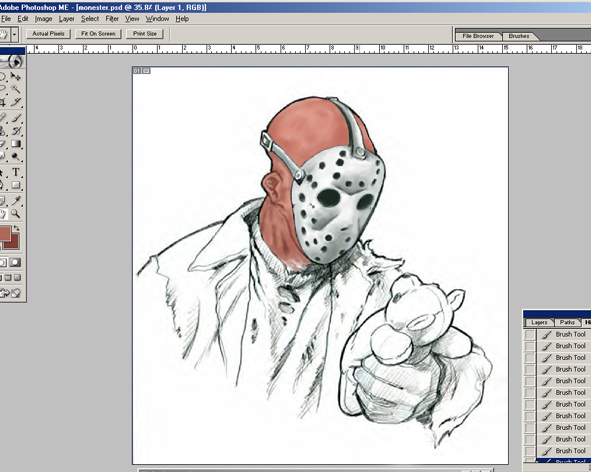Select the Magic Wand tool
Image resolution: width=591 pixels, height=472 pixels.
15,89
